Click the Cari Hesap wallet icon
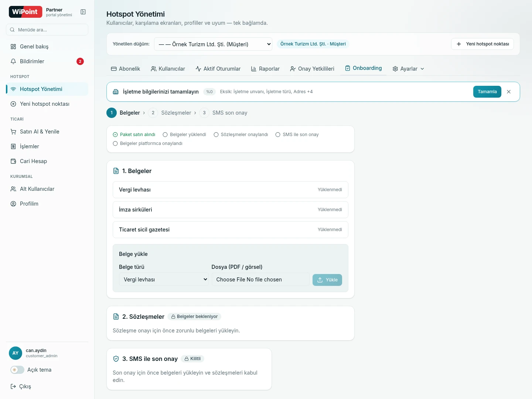 (13, 161)
